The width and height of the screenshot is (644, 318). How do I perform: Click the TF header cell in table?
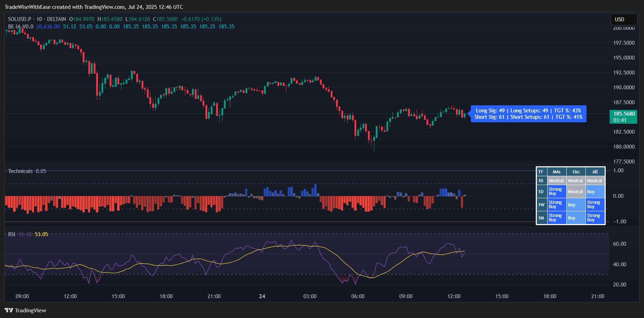coord(541,172)
